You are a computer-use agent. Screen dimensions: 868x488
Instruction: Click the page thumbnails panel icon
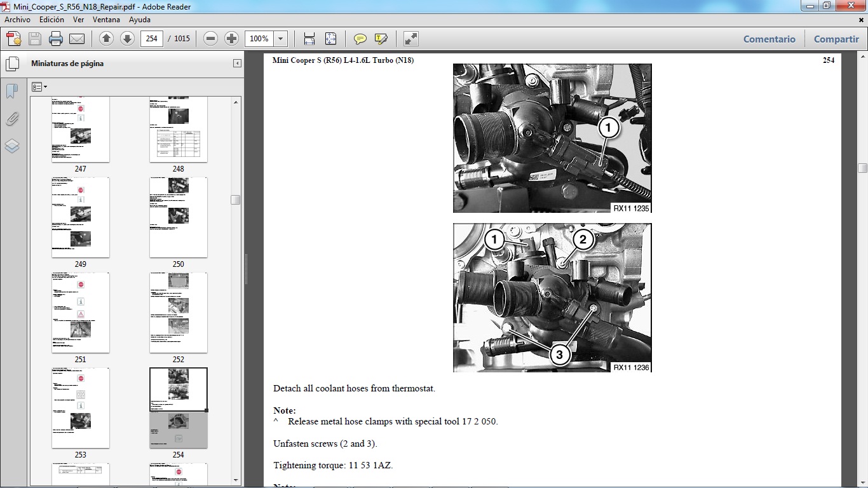12,64
